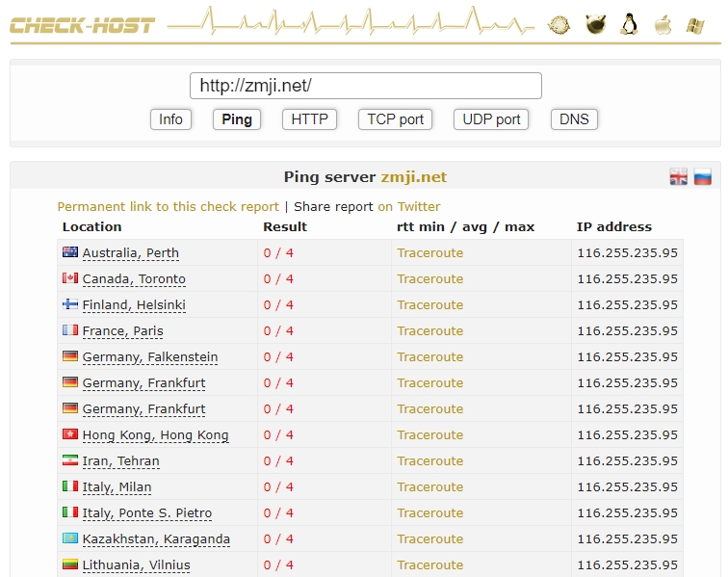Focus the host URL input field

coord(365,86)
